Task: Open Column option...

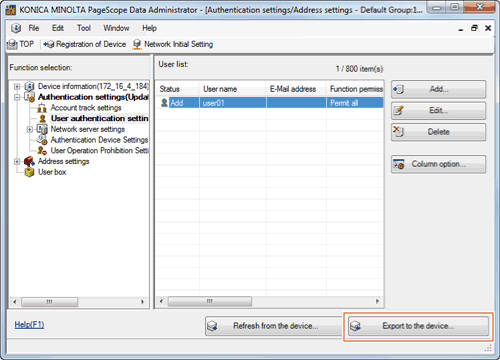Action: point(438,164)
